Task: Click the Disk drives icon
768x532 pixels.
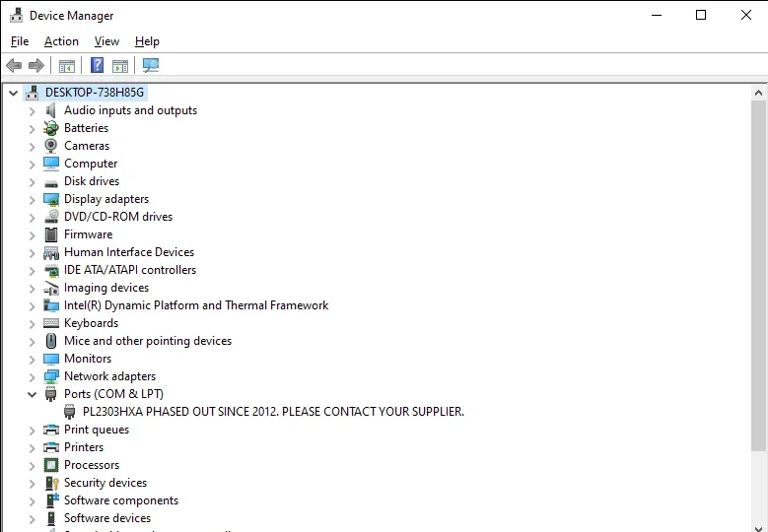Action: tap(51, 183)
